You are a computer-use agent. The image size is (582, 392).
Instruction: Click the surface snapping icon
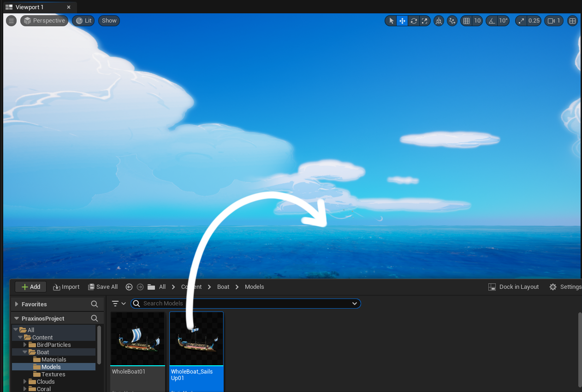(452, 21)
